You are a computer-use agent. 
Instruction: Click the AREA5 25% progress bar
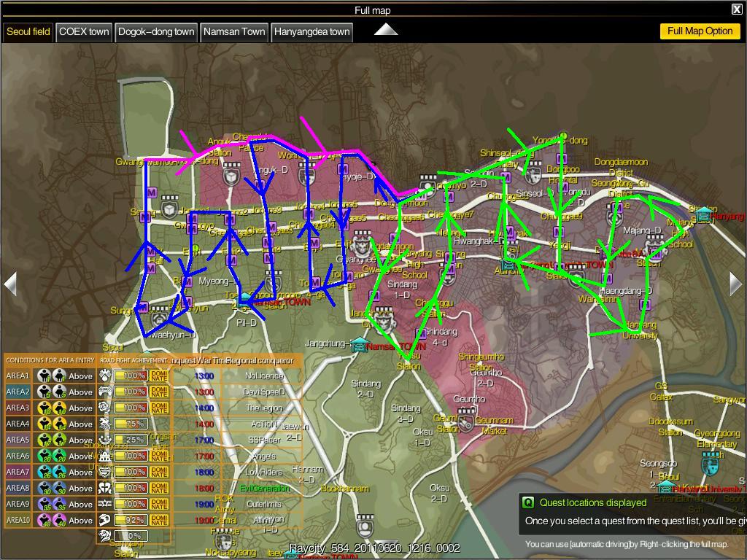click(131, 440)
